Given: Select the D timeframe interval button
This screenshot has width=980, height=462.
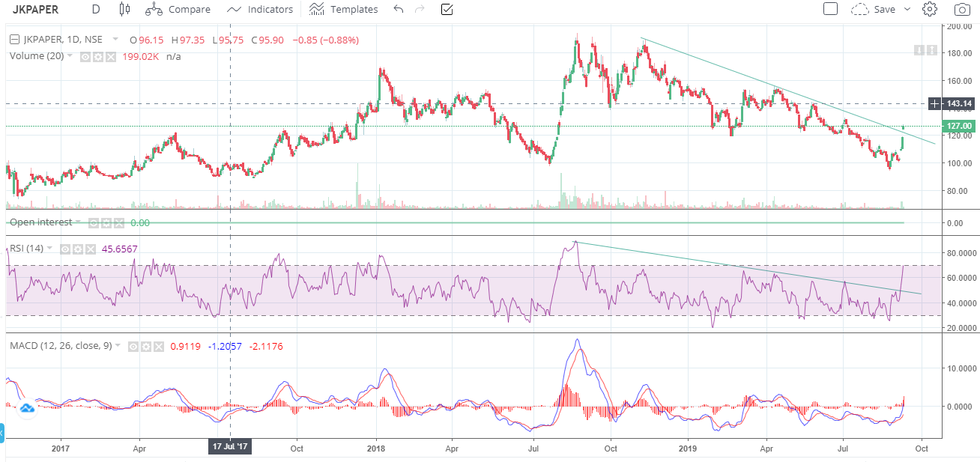Looking at the screenshot, I should pos(95,10).
